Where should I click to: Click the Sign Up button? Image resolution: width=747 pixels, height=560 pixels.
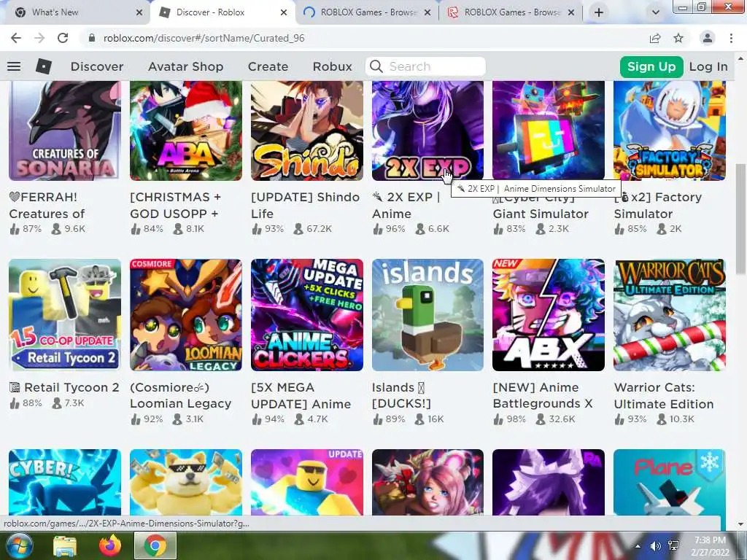pyautogui.click(x=651, y=66)
